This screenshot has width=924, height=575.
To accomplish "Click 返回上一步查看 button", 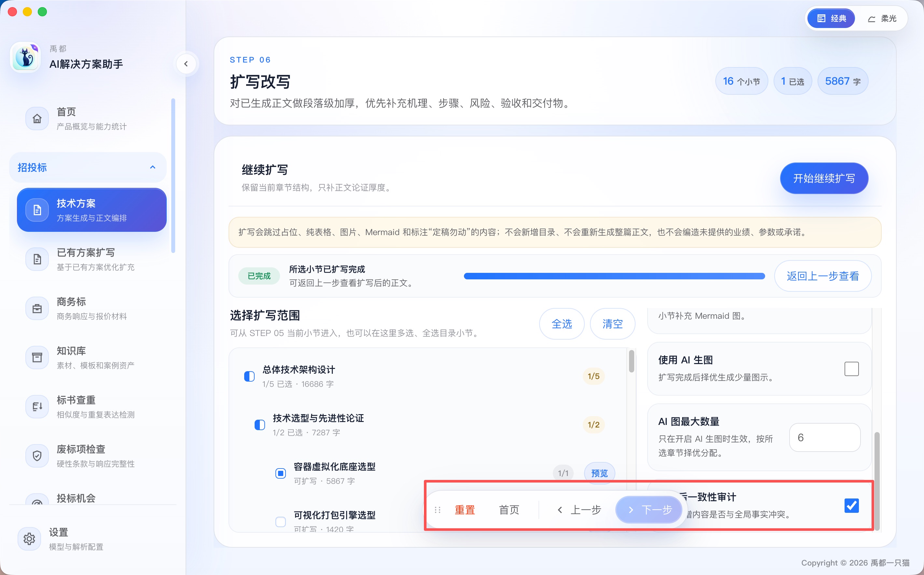I will 823,276.
